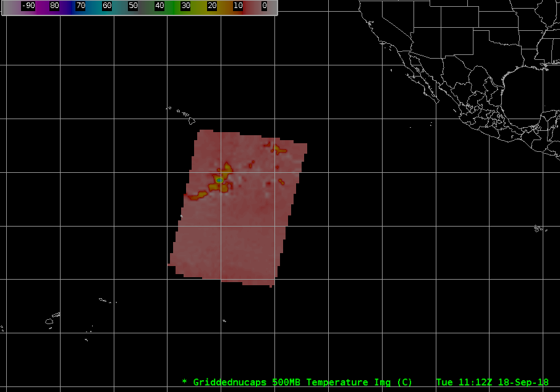
Task: Click the 20 label on the color bar
Action: click(x=212, y=6)
